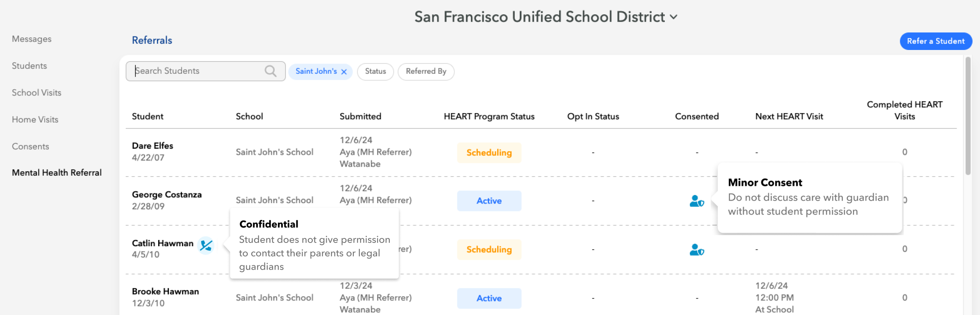980x315 pixels.
Task: Remove the Saint John's filter chip
Action: point(344,72)
